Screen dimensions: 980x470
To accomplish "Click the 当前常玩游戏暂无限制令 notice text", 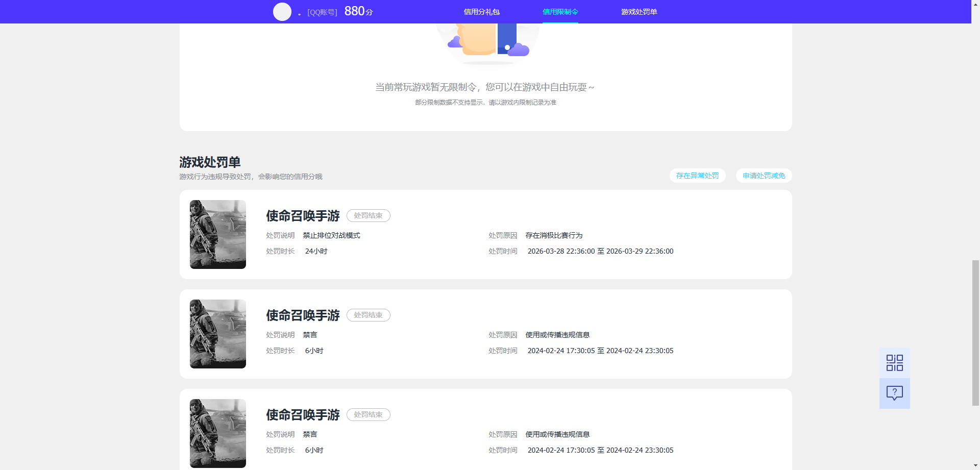I will [485, 87].
